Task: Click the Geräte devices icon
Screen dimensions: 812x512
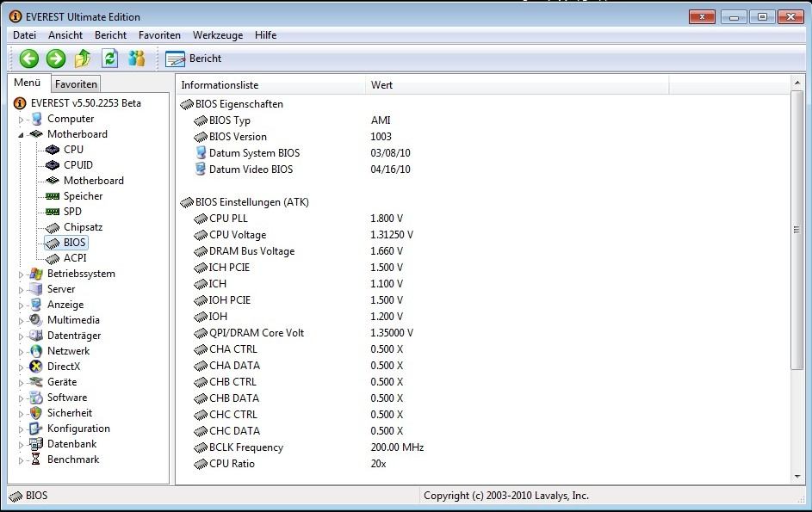Action: point(36,382)
